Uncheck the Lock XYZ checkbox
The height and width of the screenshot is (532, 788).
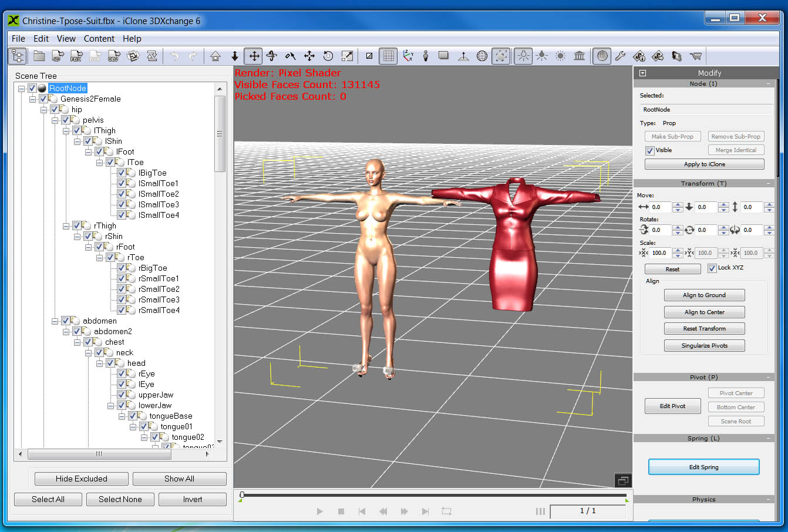pyautogui.click(x=712, y=268)
